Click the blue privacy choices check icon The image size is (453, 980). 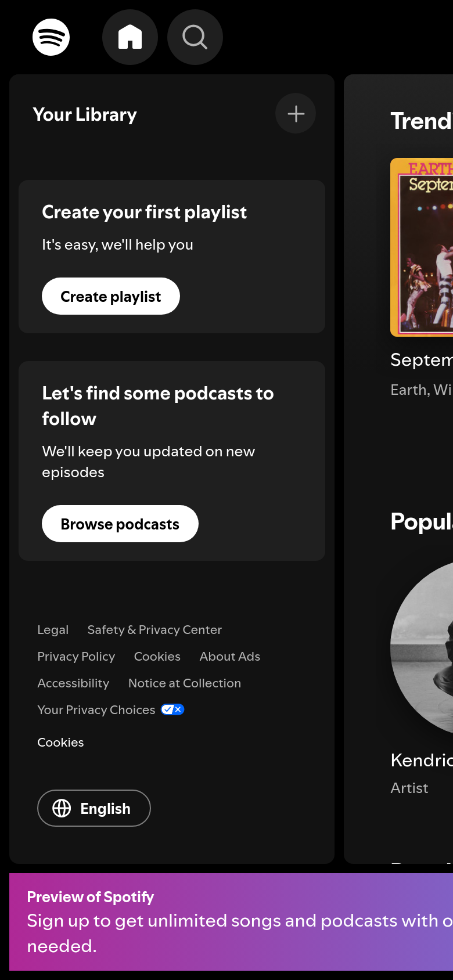tap(172, 709)
